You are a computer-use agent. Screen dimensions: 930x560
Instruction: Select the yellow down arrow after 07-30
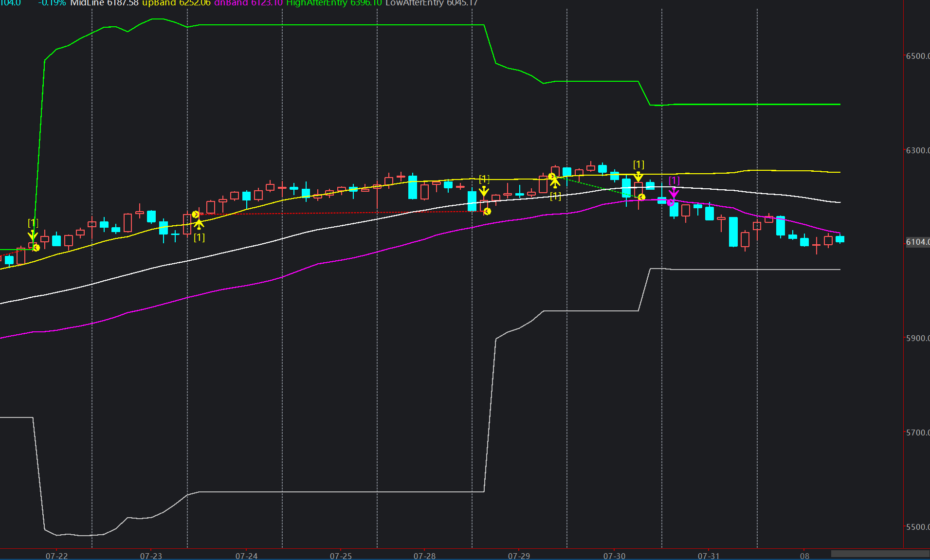(638, 177)
